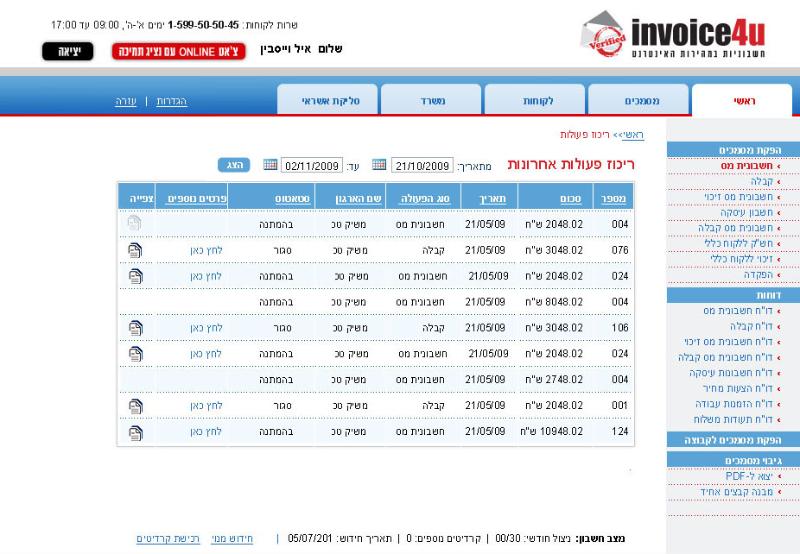
Task: Click the black יציאה logout button
Action: tap(68, 51)
